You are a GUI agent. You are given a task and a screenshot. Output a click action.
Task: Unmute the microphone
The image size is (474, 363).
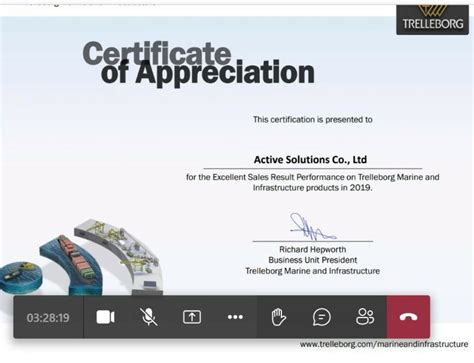coord(149,317)
